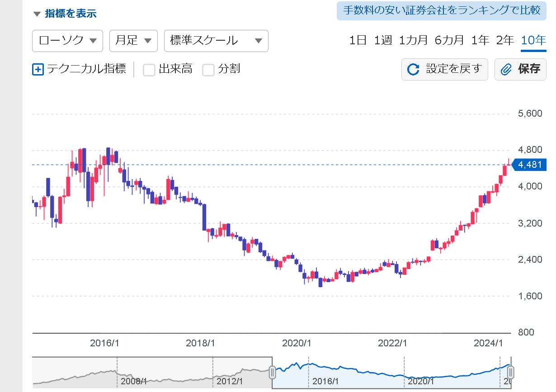The width and height of the screenshot is (556, 392).
Task: Click the plus icon beside テクニカル指標
Action: coord(38,70)
